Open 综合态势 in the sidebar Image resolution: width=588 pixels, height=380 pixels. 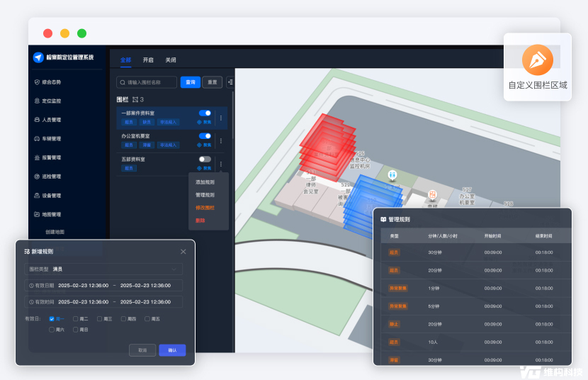click(x=52, y=82)
